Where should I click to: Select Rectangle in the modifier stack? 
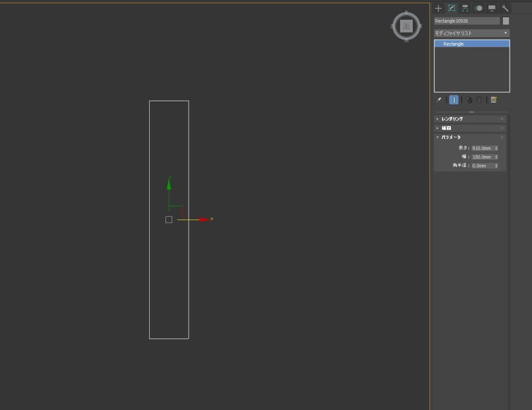coord(454,44)
